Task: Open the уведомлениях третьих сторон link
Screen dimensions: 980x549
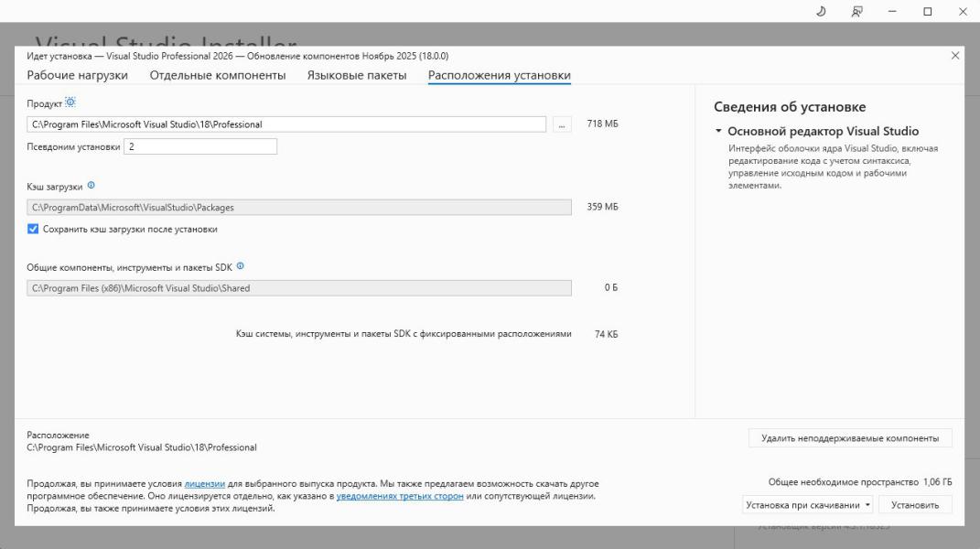Action: (x=400, y=496)
